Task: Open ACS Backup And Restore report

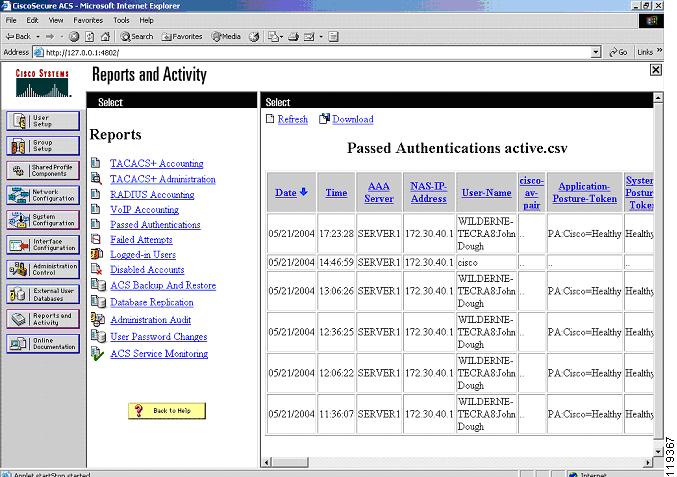Action: point(163,285)
